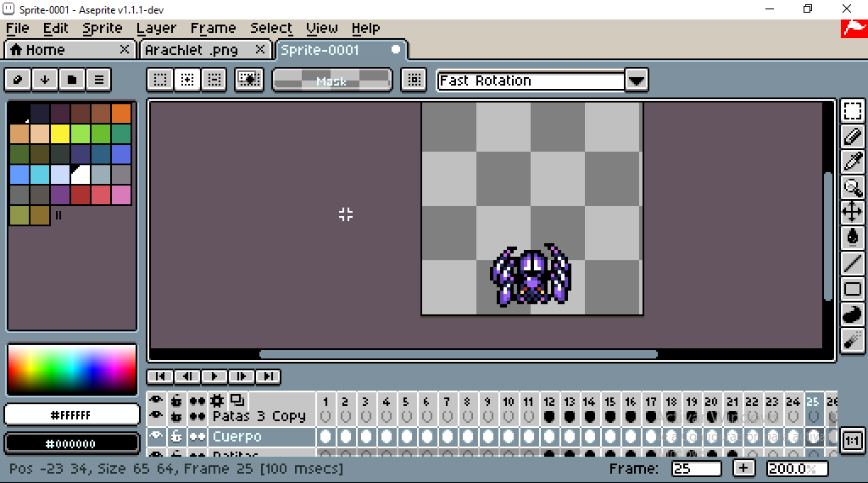Pick a color from the spectrum picker
This screenshot has height=483, width=868.
72,369
